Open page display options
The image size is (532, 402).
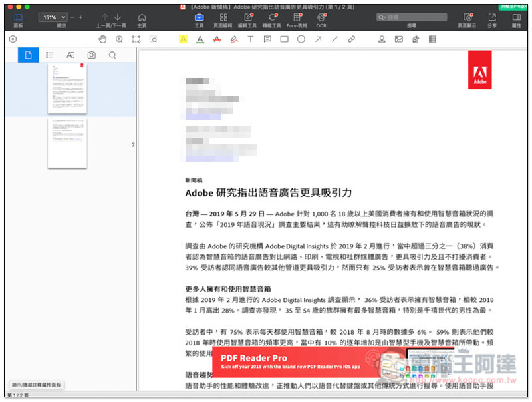pyautogui.click(x=466, y=19)
